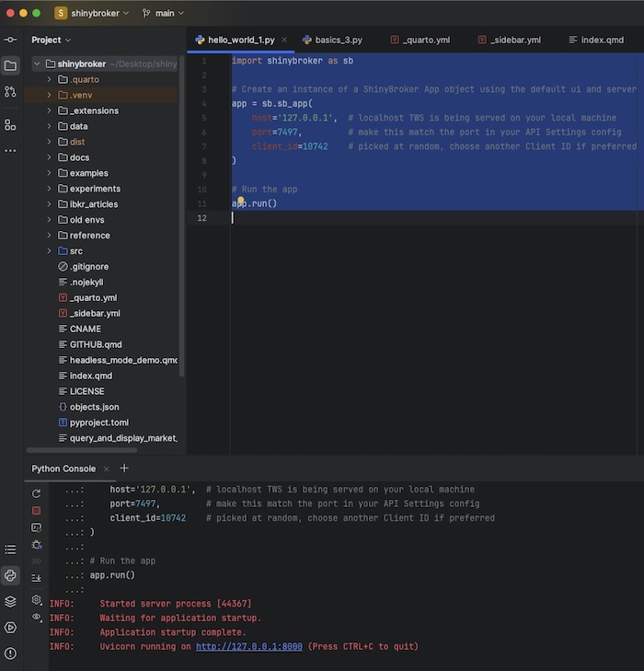Open the Python Packages layers icon
Screen dimensions: 644x671
coord(10,602)
